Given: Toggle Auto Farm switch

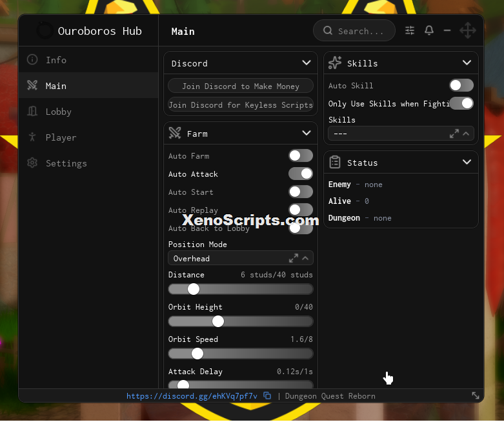Looking at the screenshot, I should 301,155.
